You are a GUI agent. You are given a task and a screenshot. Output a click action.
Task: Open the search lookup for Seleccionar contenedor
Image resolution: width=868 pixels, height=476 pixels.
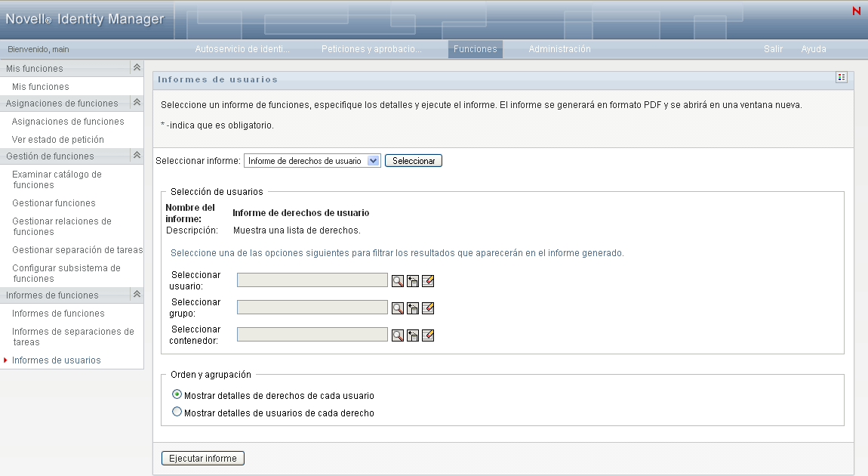pyautogui.click(x=398, y=335)
